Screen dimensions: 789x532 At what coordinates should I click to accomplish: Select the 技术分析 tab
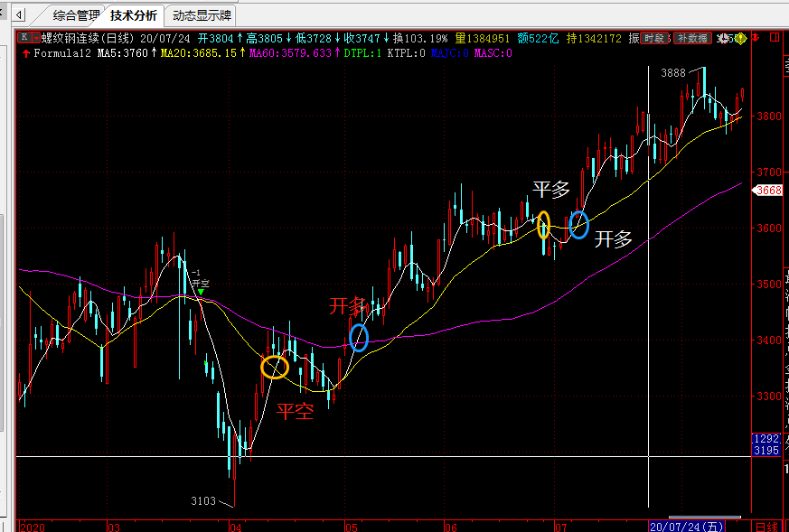[134, 15]
